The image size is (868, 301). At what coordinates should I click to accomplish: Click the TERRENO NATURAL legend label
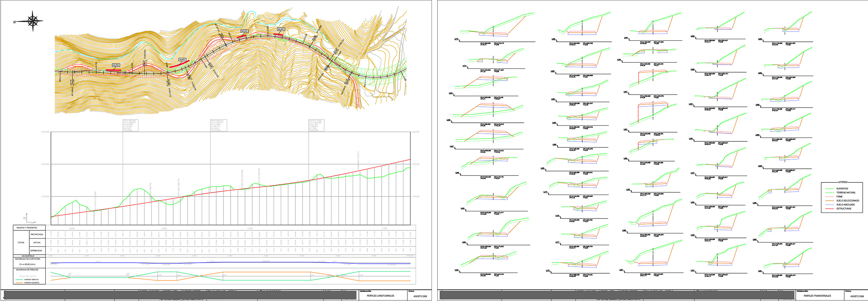click(x=846, y=193)
